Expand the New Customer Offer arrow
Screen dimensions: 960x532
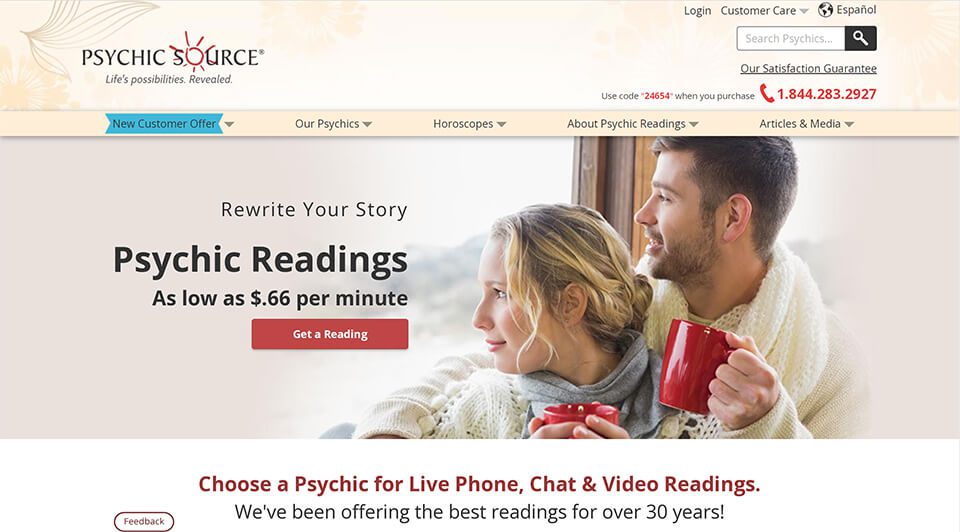pos(229,124)
